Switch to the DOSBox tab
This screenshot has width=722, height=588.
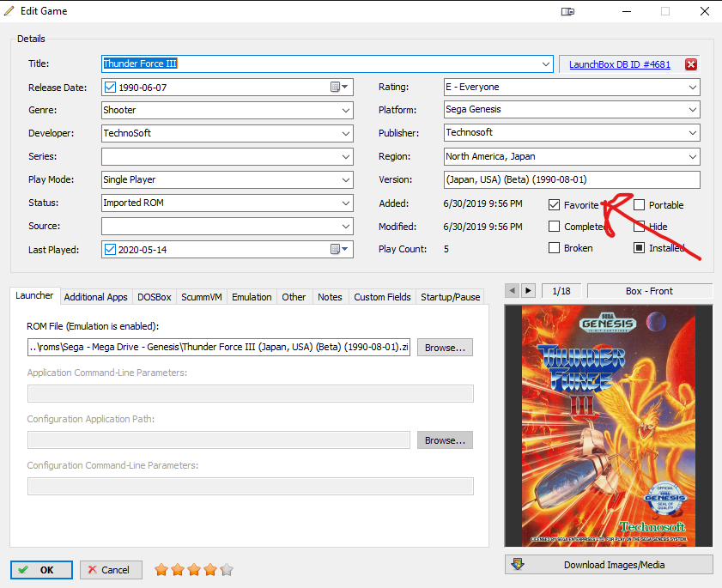[x=155, y=297]
